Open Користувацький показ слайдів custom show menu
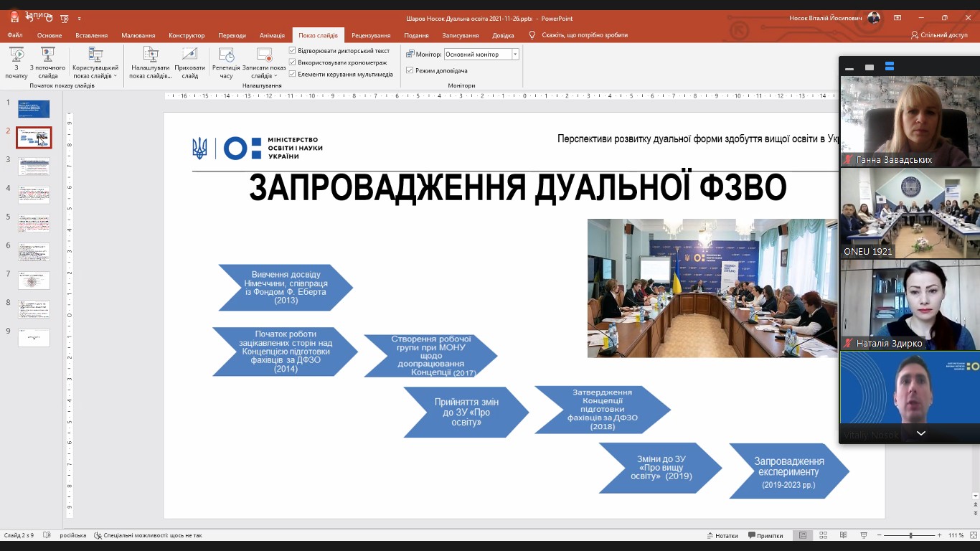The height and width of the screenshot is (551, 980). click(95, 62)
